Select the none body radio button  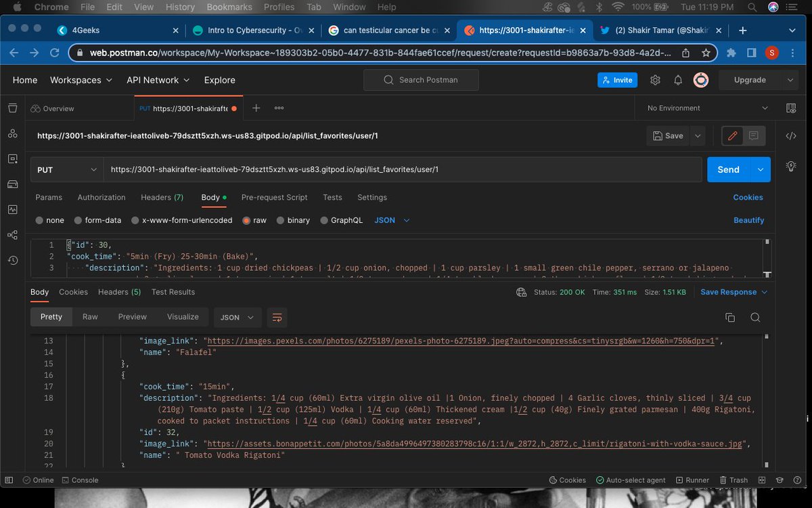point(40,220)
